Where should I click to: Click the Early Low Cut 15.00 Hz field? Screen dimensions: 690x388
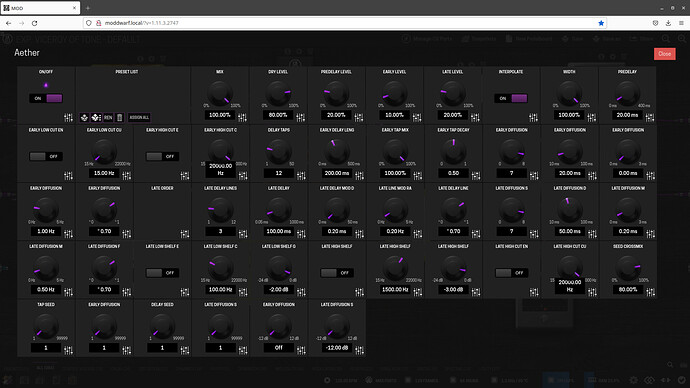click(x=104, y=173)
